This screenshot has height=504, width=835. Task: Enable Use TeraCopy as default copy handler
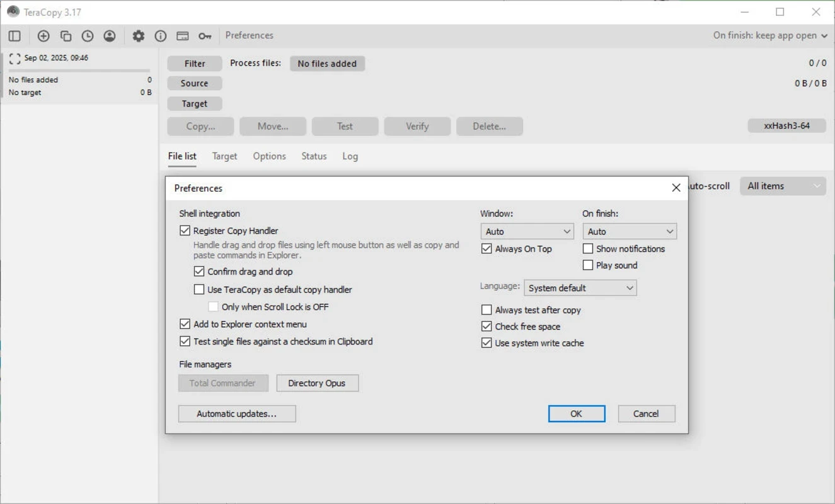(199, 290)
